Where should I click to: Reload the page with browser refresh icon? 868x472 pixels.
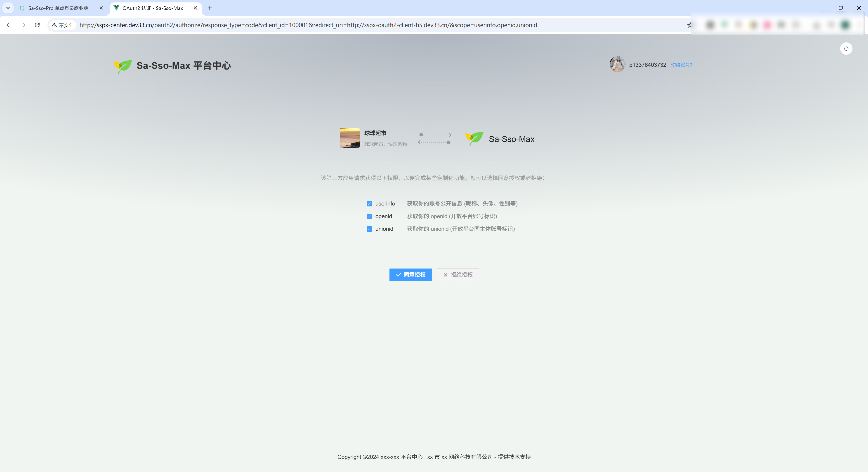37,25
